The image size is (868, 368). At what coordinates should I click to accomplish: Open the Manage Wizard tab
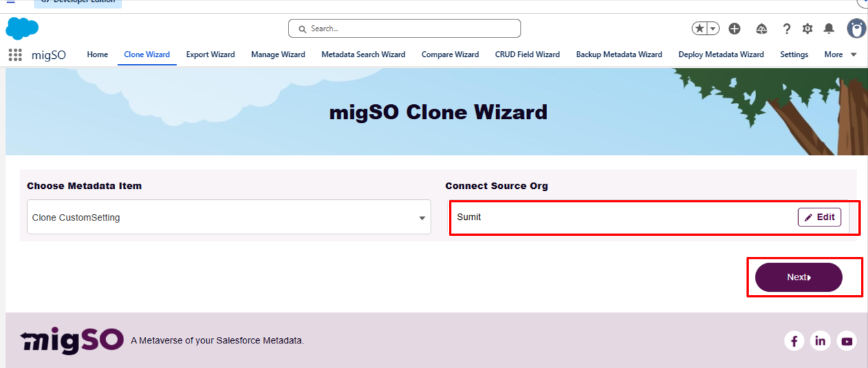(x=278, y=54)
